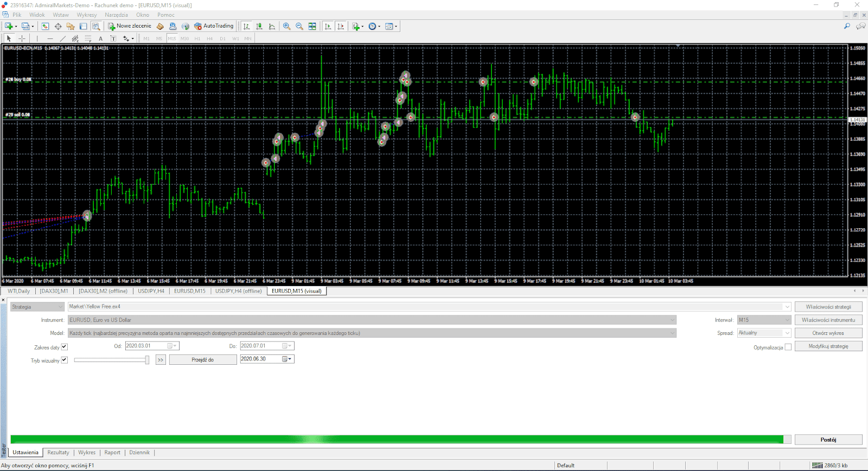Open the Spread Aktualny dropdown
The height and width of the screenshot is (471, 868).
(764, 333)
